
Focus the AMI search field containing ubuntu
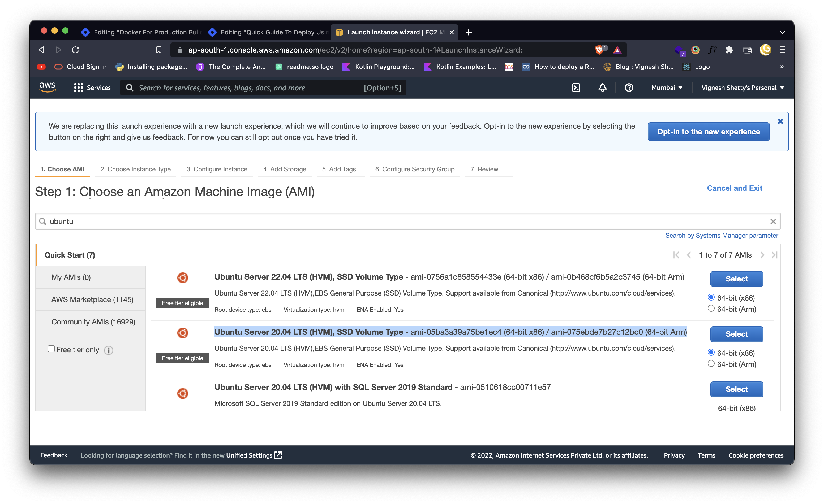click(401, 221)
